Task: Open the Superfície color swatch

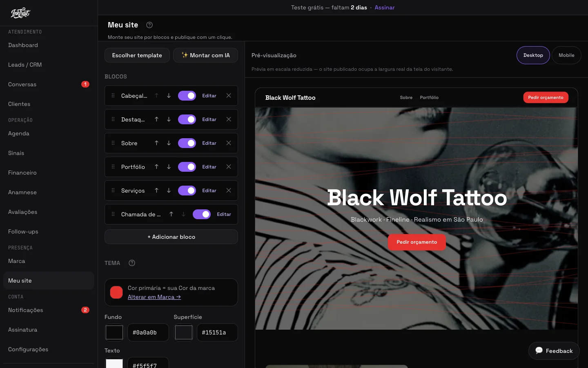Action: [x=184, y=332]
